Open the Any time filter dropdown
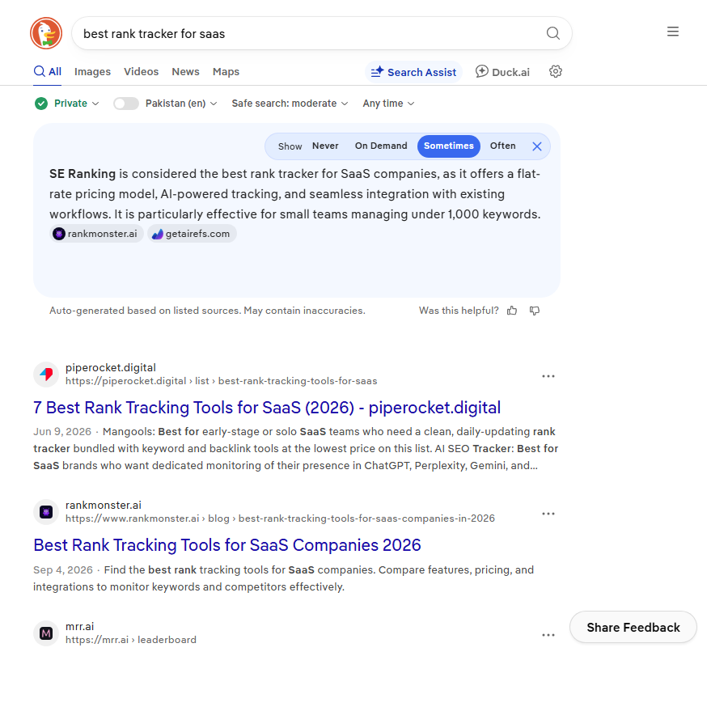The image size is (728, 728). 388,104
